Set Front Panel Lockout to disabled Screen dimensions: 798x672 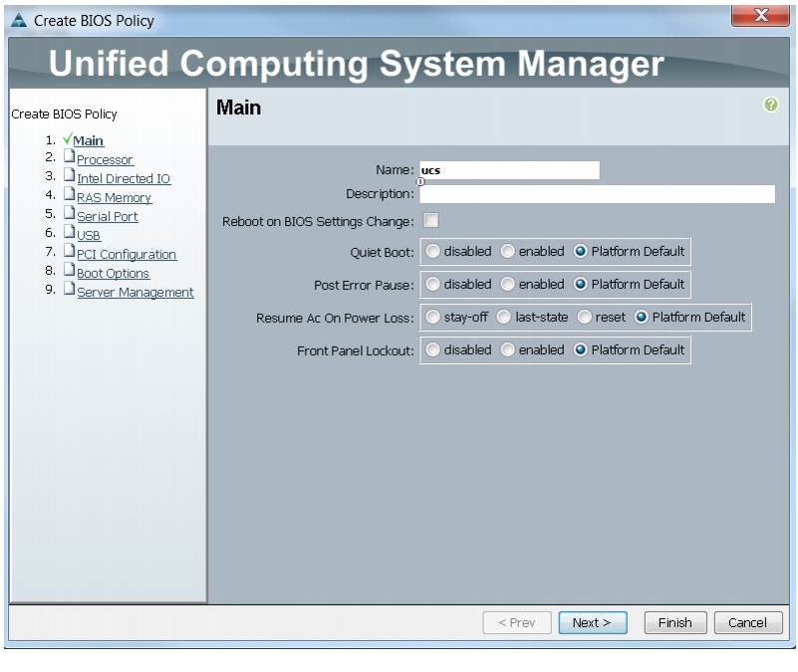[x=432, y=350]
